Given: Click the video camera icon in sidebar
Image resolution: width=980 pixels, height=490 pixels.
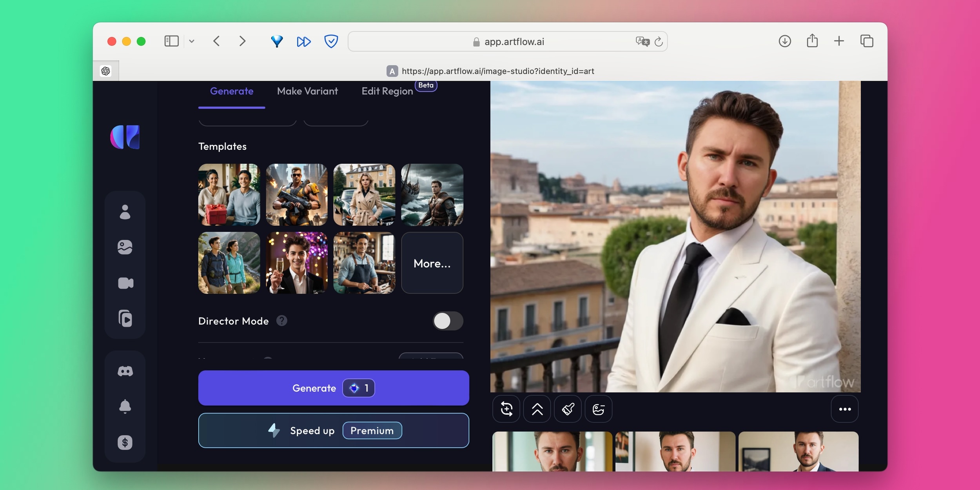Looking at the screenshot, I should (125, 283).
